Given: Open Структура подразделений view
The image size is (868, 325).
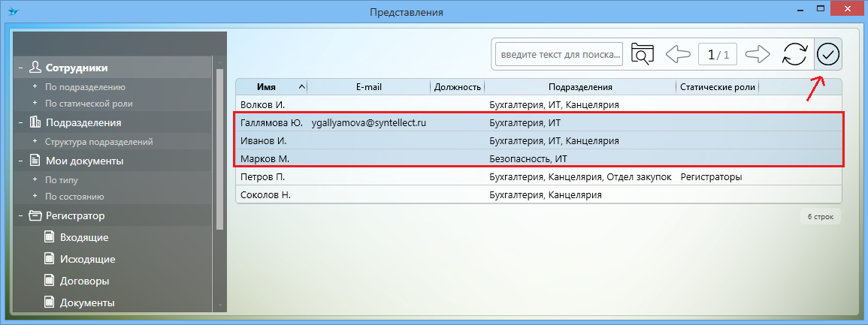Looking at the screenshot, I should 99,142.
